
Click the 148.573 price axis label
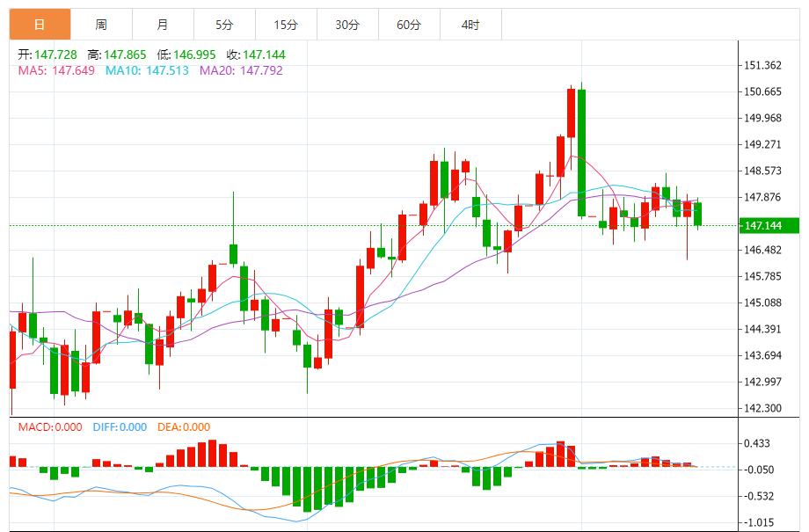pyautogui.click(x=762, y=171)
